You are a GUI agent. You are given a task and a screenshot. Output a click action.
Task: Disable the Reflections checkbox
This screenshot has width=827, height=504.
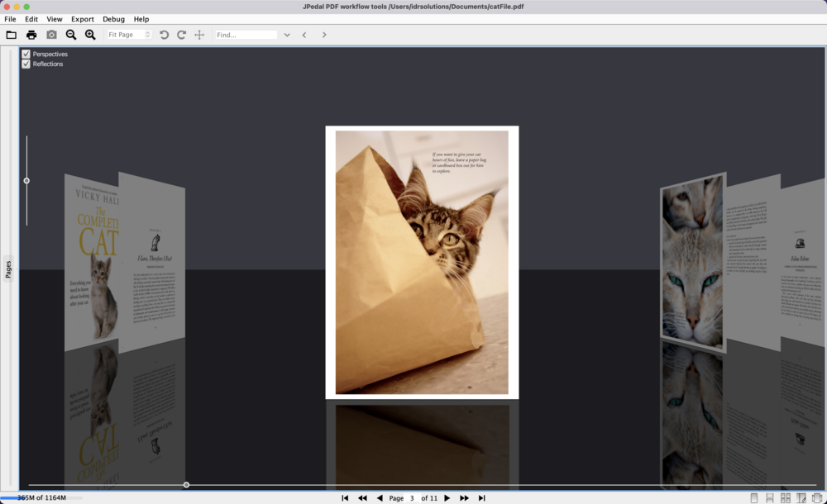[26, 63]
